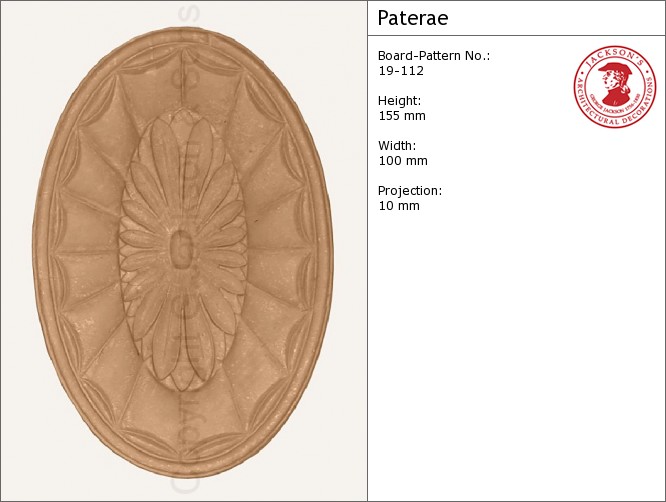
Task: Select the Height label text
Action: click(399, 101)
